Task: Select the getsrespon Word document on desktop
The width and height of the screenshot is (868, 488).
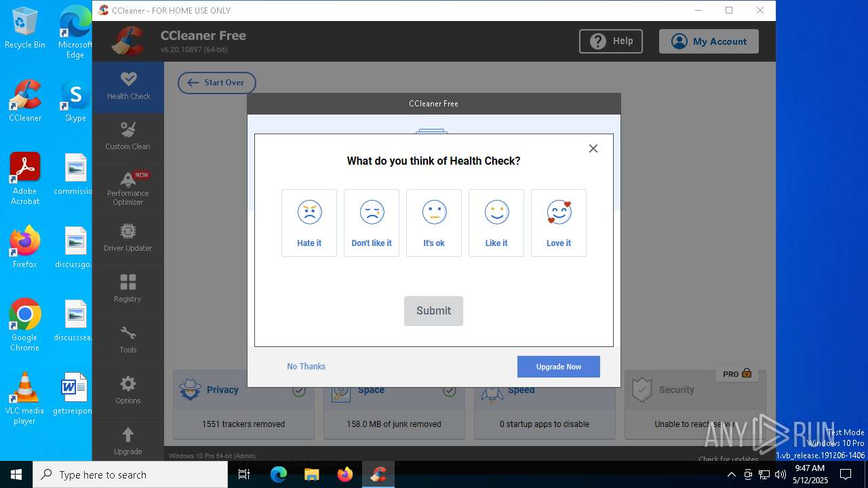Action: (x=74, y=394)
